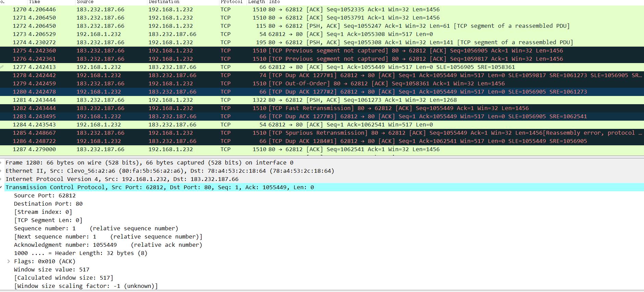Sort by the Length column header

[x=257, y=2]
